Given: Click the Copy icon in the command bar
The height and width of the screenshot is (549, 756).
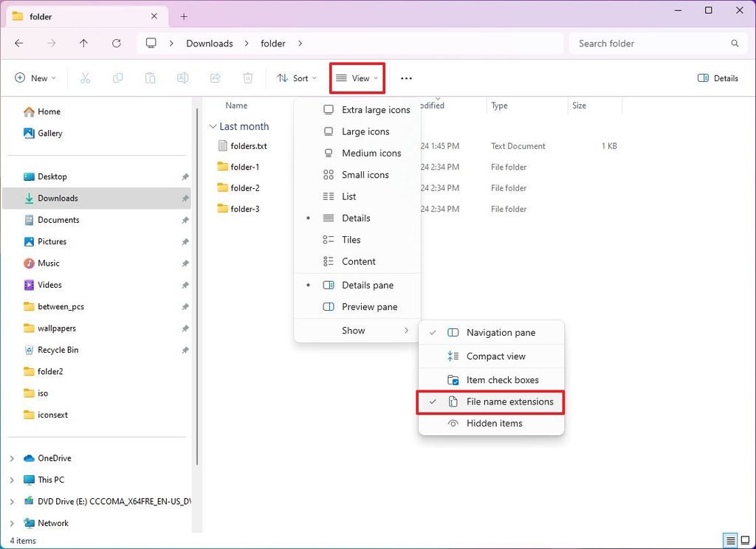Looking at the screenshot, I should point(117,77).
